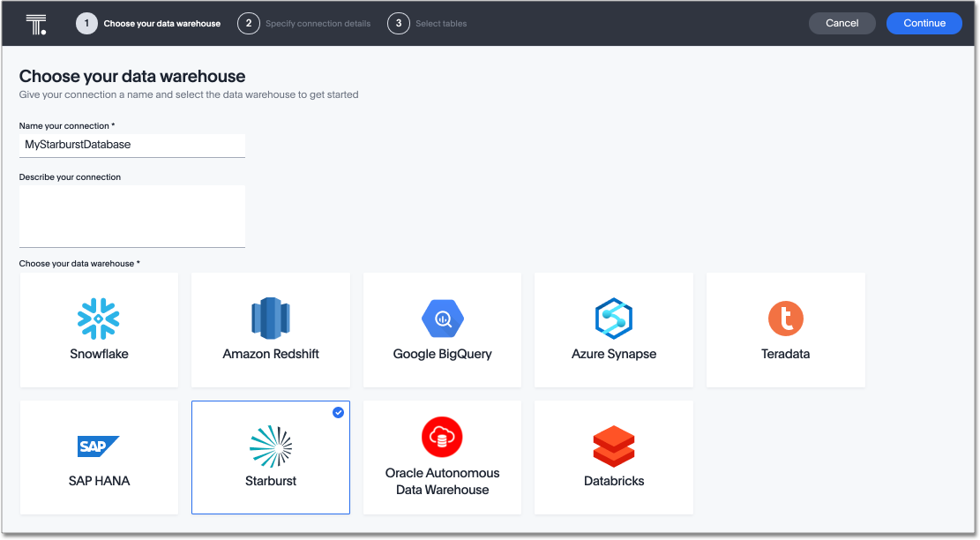
Task: Choose the Teradata logo icon
Action: coord(785,319)
